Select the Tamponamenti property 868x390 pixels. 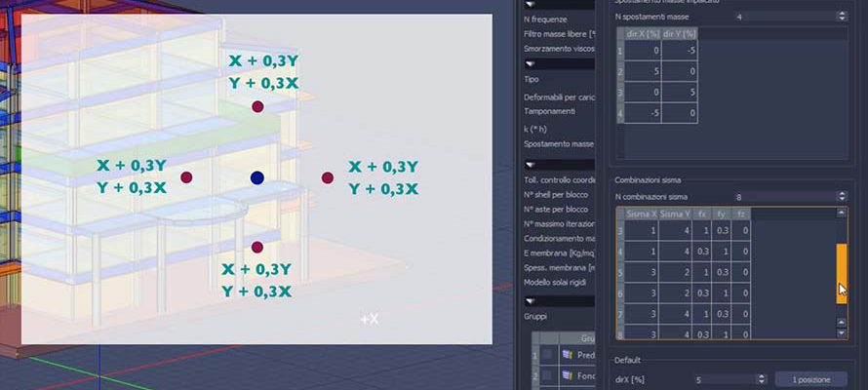pyautogui.click(x=550, y=111)
